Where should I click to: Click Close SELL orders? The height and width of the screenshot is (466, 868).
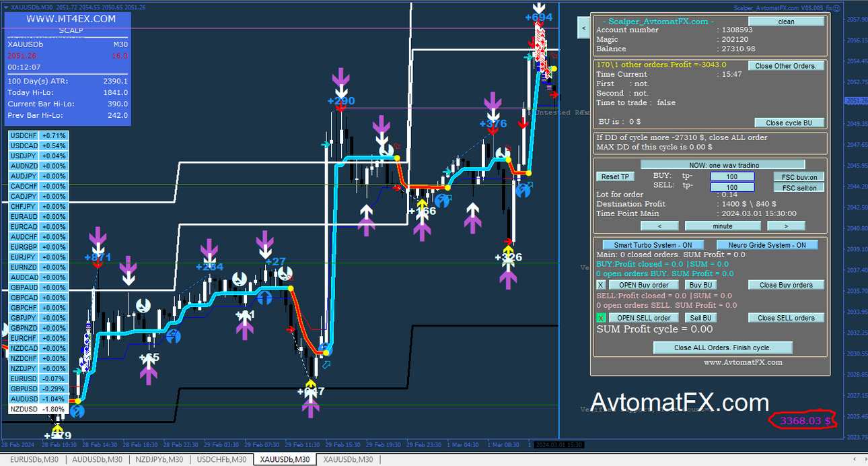coord(786,318)
